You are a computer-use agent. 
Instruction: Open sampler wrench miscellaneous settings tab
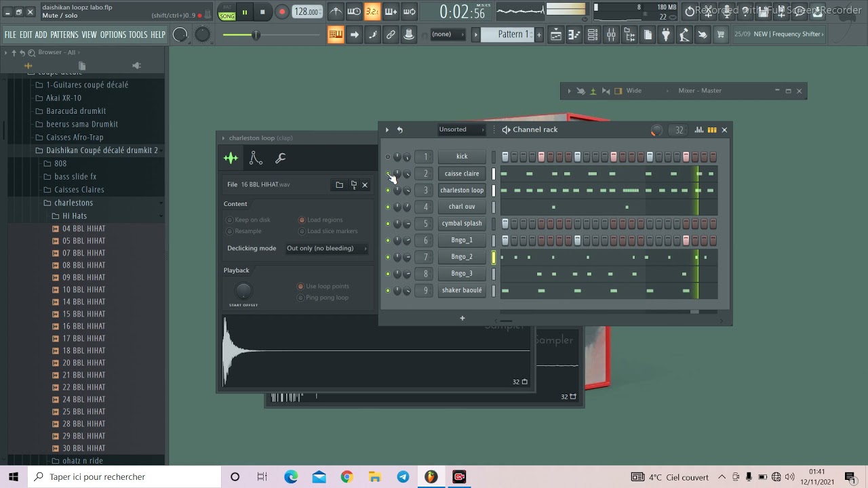[280, 158]
